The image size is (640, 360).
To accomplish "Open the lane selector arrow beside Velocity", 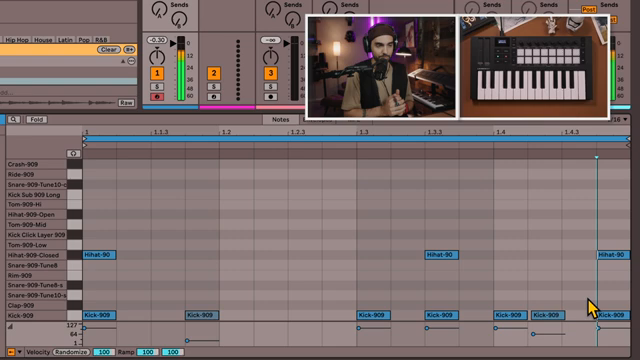I will (19, 352).
